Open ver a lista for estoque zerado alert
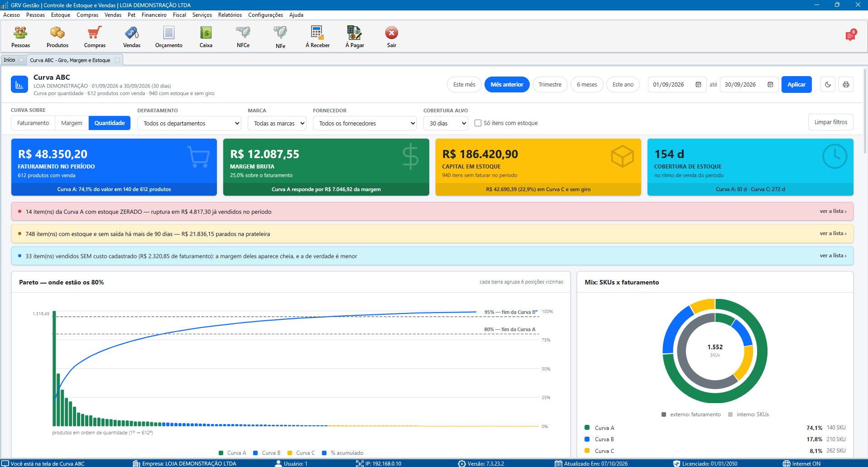868x467 pixels. (833, 211)
